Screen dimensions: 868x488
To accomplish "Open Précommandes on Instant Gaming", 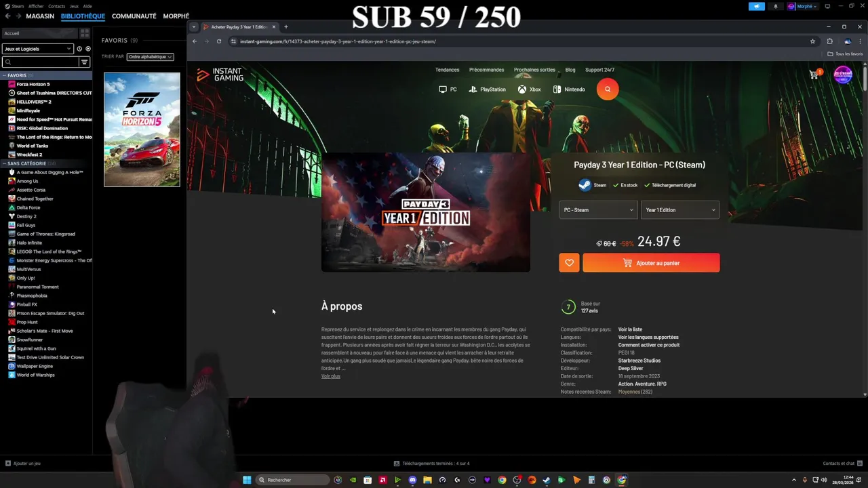I will 486,70.
